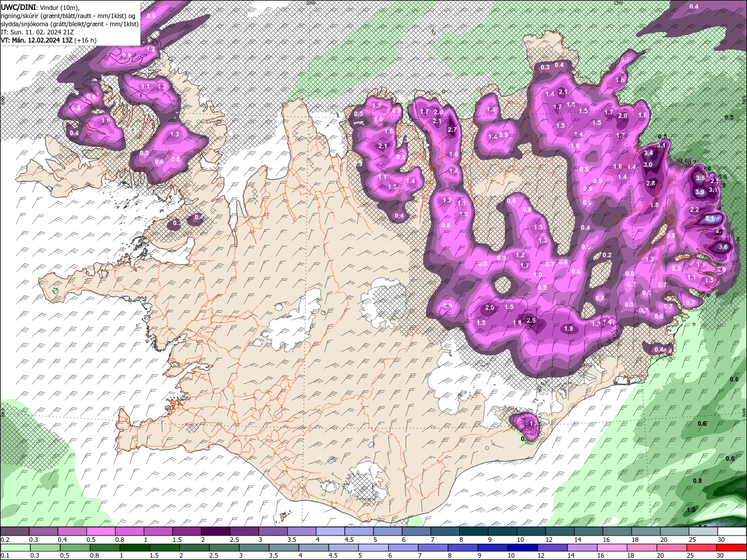Pick the lavender 4 swatch in upper legend
This screenshot has width=747, height=560.
coord(330,531)
